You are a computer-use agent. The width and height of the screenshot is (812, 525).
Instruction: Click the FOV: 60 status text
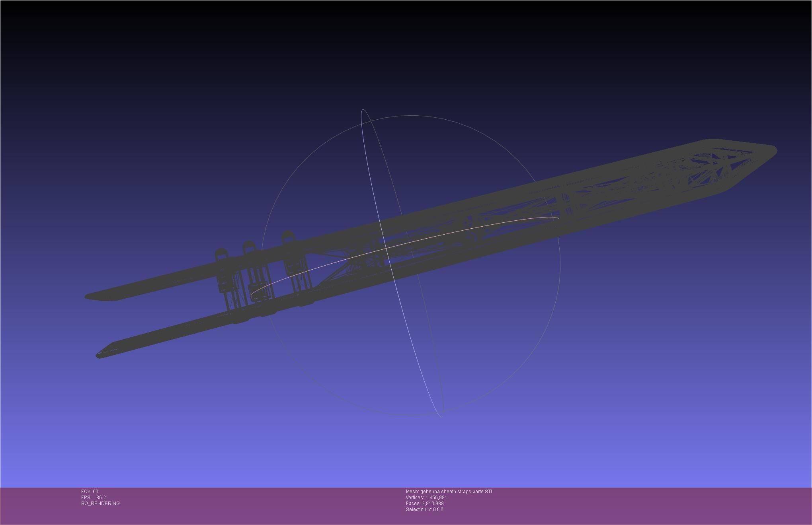coord(90,492)
